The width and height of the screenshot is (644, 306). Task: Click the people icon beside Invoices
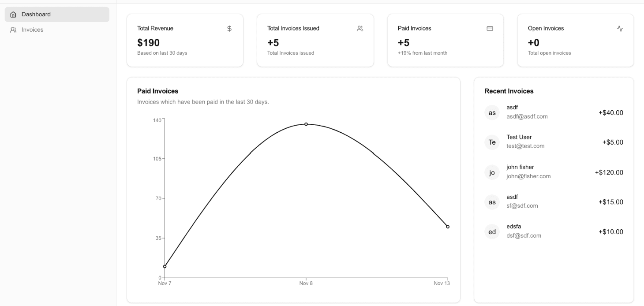point(13,30)
